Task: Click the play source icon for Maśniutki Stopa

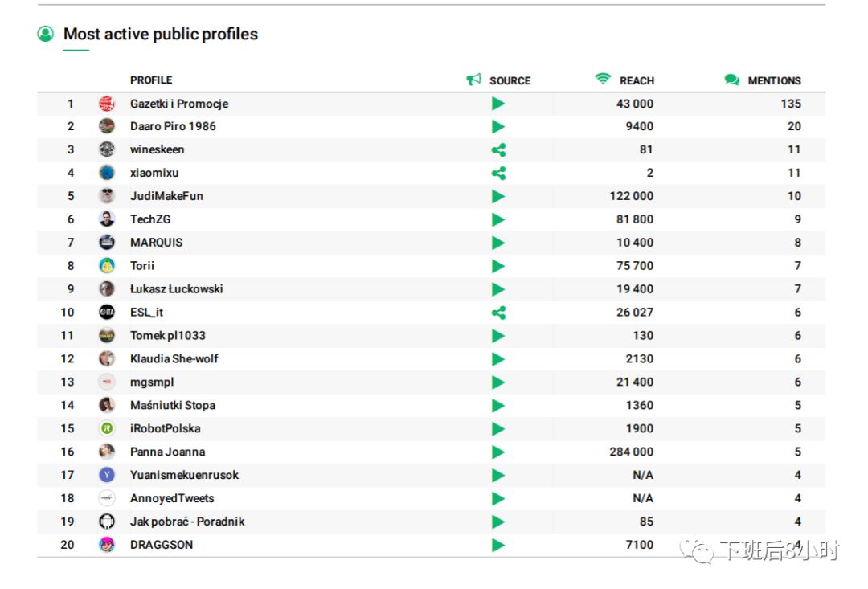Action: 498,406
